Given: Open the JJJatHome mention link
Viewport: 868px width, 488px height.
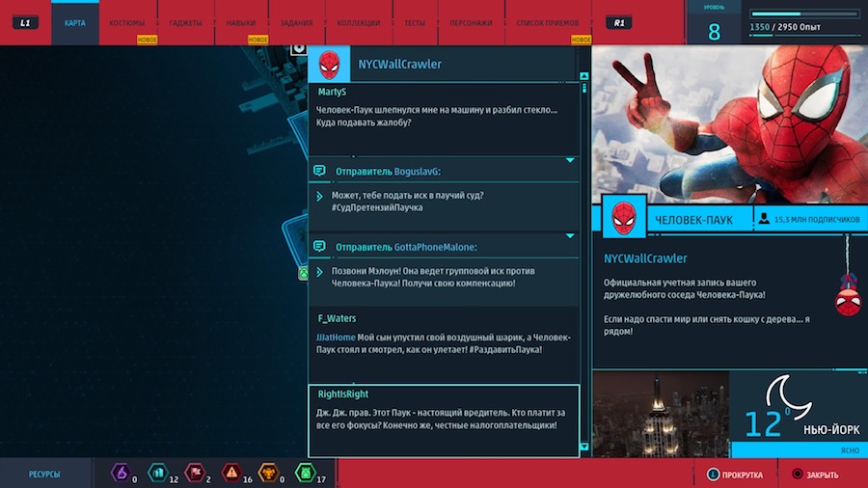Looking at the screenshot, I should pos(336,337).
